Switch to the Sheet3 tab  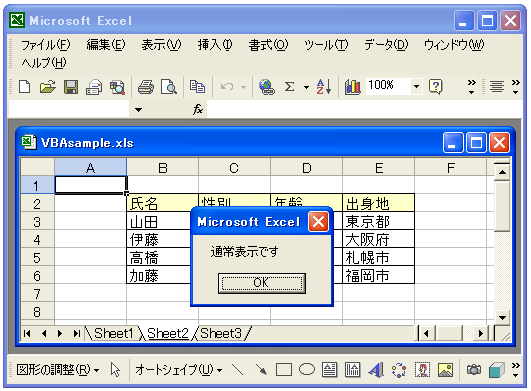(x=221, y=333)
